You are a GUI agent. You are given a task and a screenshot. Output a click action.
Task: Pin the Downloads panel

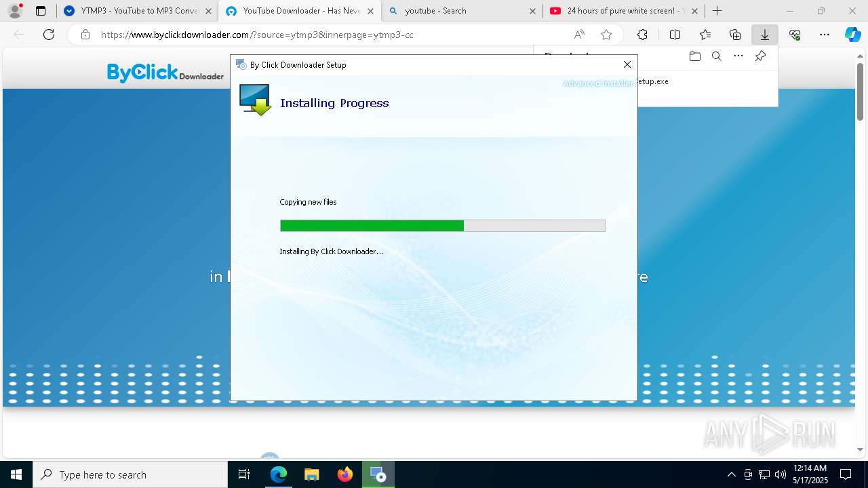pyautogui.click(x=760, y=56)
